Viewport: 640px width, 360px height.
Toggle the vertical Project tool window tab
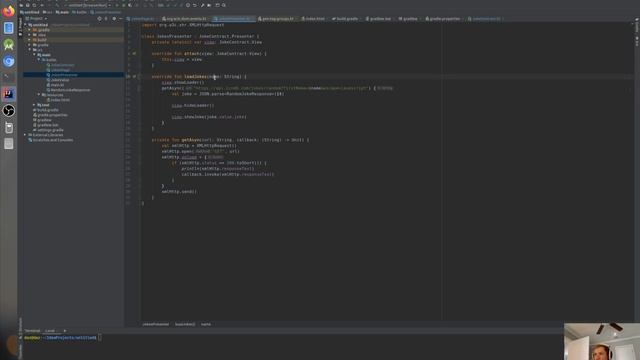click(x=20, y=27)
